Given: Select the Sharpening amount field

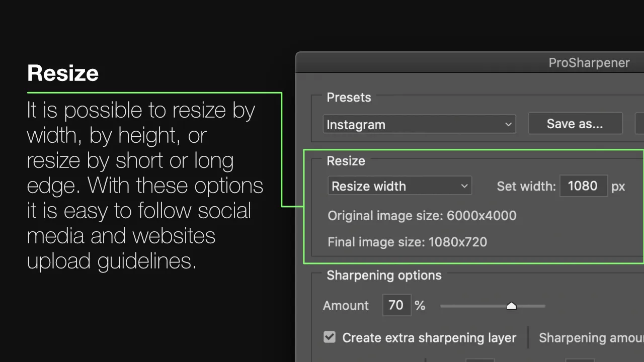Looking at the screenshot, I should click(x=591, y=337).
